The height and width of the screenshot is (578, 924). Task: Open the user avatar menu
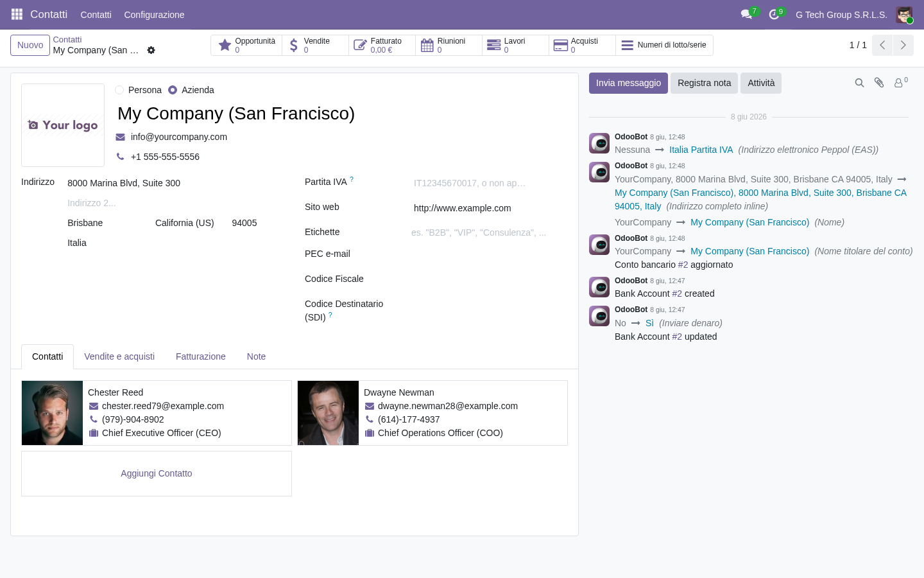904,15
